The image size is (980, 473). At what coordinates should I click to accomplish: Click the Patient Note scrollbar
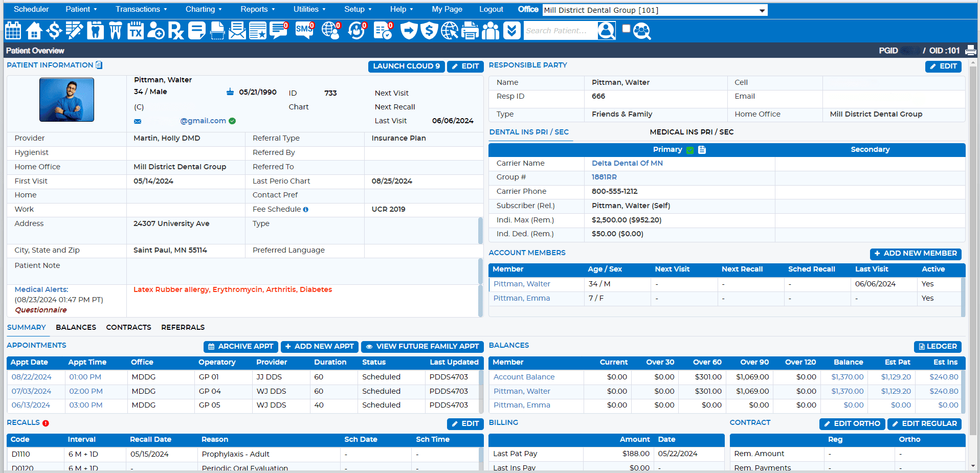tap(480, 271)
